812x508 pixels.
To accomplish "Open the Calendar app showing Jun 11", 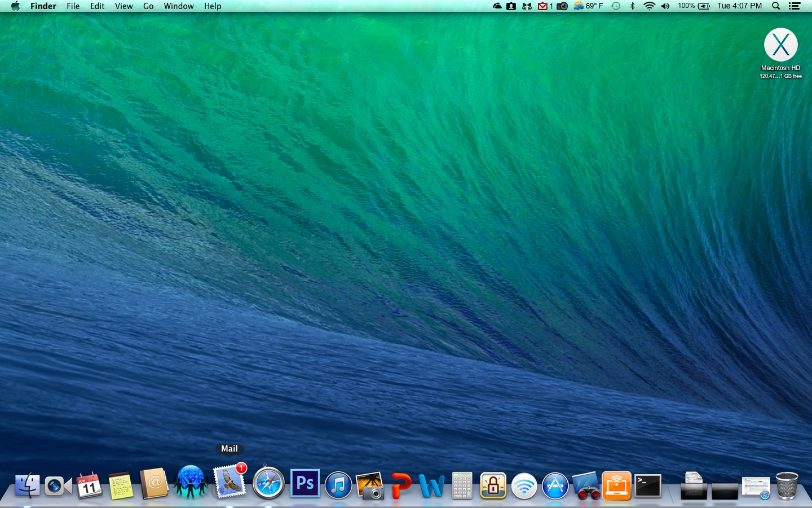I will pyautogui.click(x=89, y=486).
